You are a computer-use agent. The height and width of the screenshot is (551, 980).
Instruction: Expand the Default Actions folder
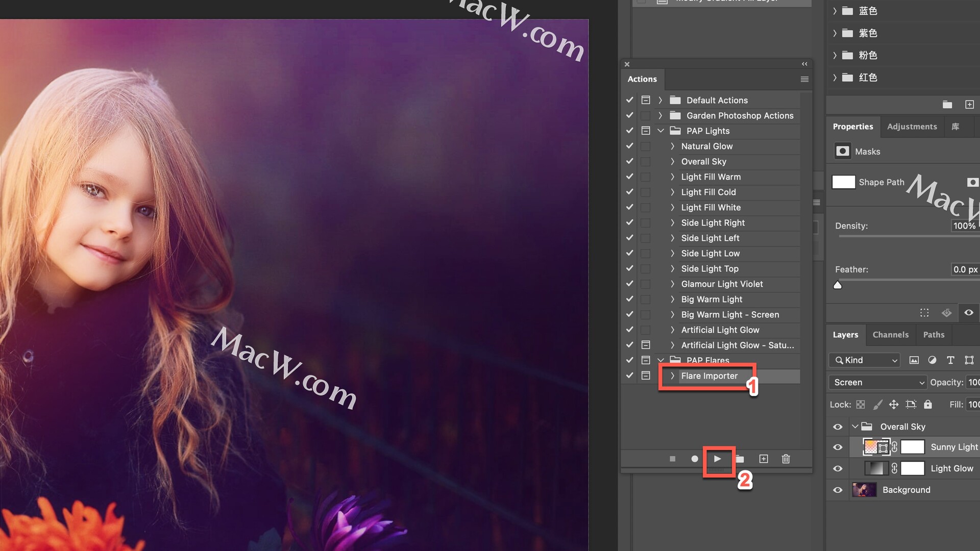[x=660, y=100]
